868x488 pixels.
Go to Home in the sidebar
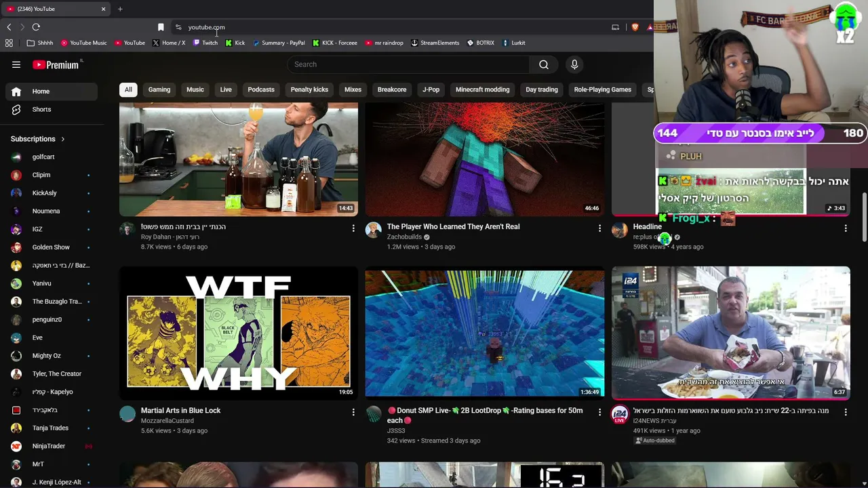coord(52,91)
